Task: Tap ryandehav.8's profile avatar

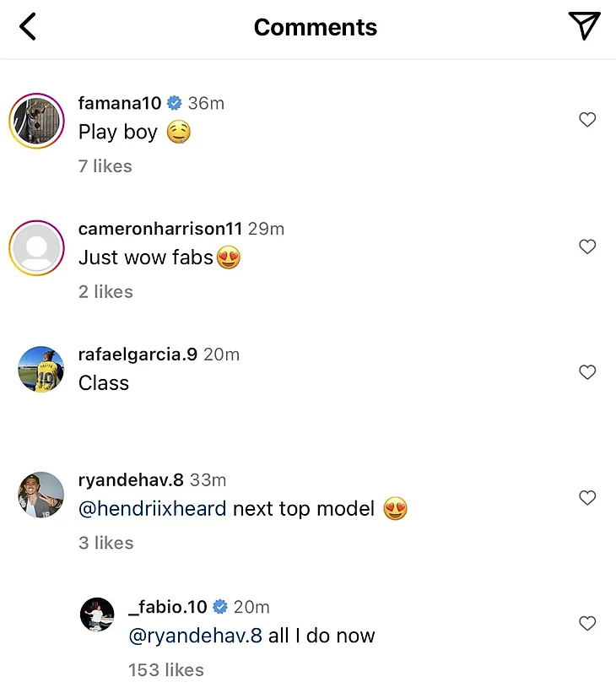Action: pyautogui.click(x=41, y=495)
